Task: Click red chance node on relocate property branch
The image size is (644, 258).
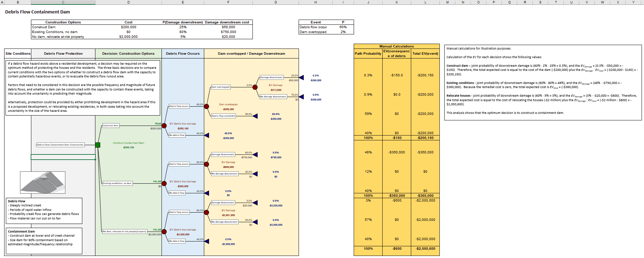Action: coord(164,232)
